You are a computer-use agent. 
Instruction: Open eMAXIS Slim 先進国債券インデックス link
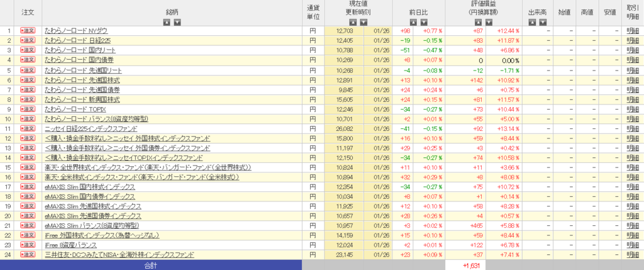click(93, 216)
